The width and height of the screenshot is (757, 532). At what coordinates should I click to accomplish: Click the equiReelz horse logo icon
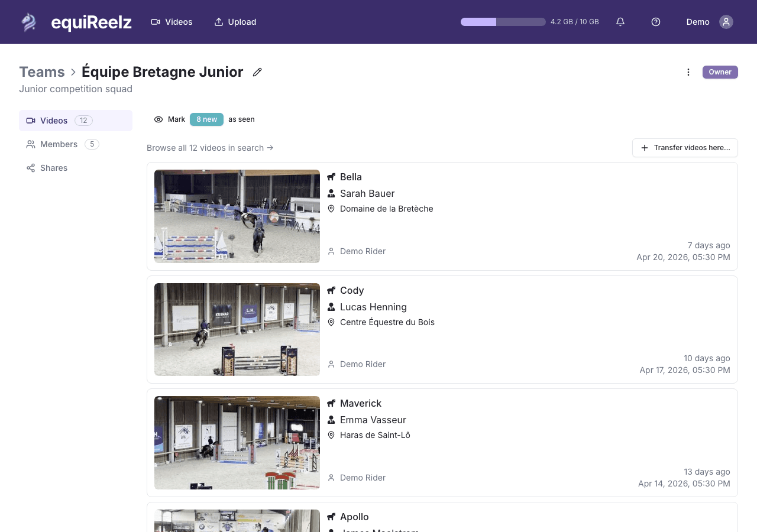click(29, 22)
